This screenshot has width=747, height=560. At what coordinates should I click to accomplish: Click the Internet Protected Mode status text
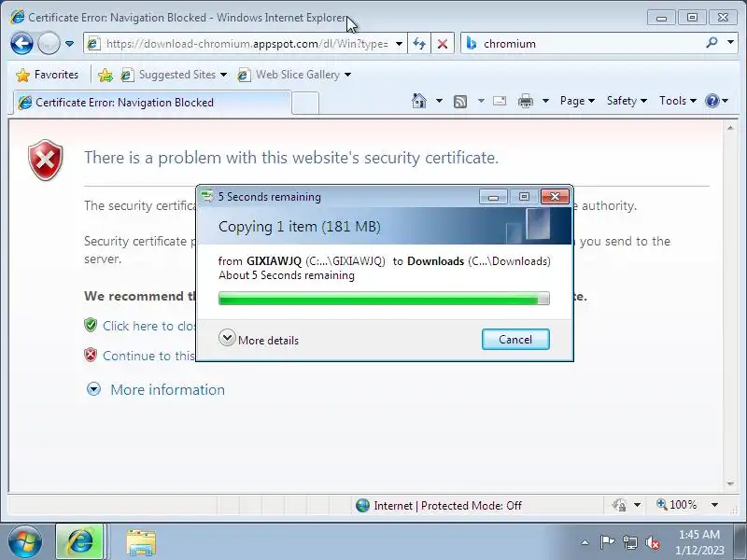point(447,506)
